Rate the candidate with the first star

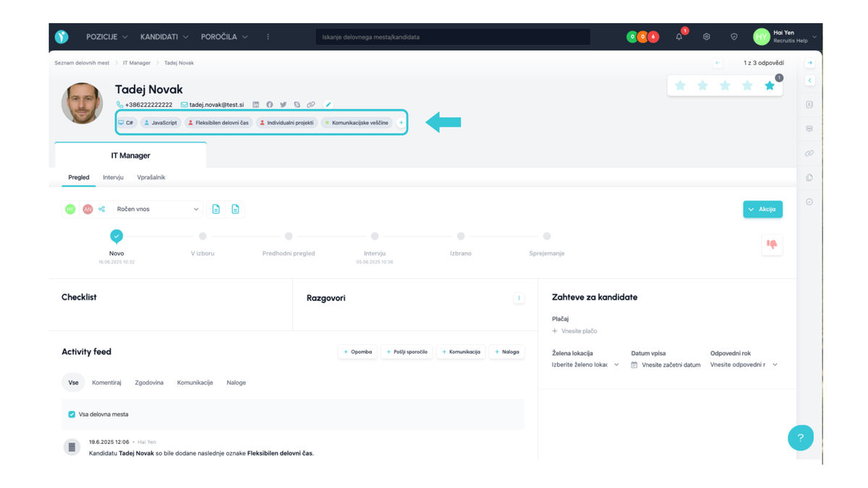[680, 85]
